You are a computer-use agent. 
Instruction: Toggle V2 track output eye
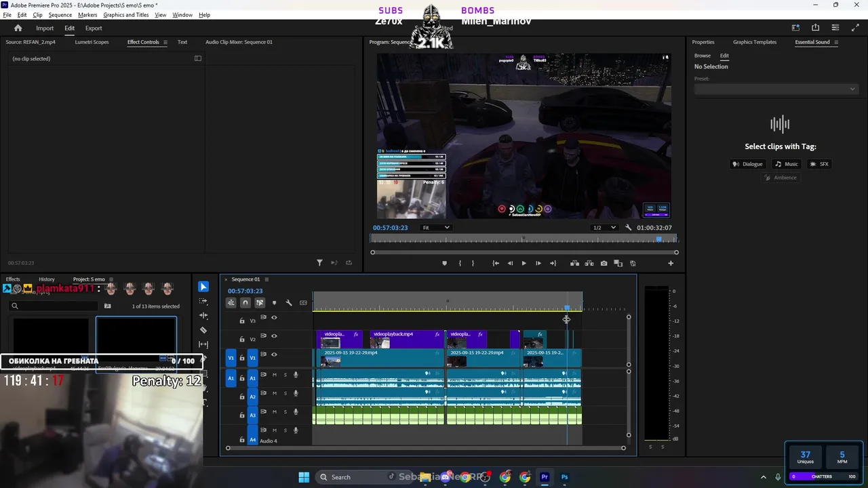[274, 335]
